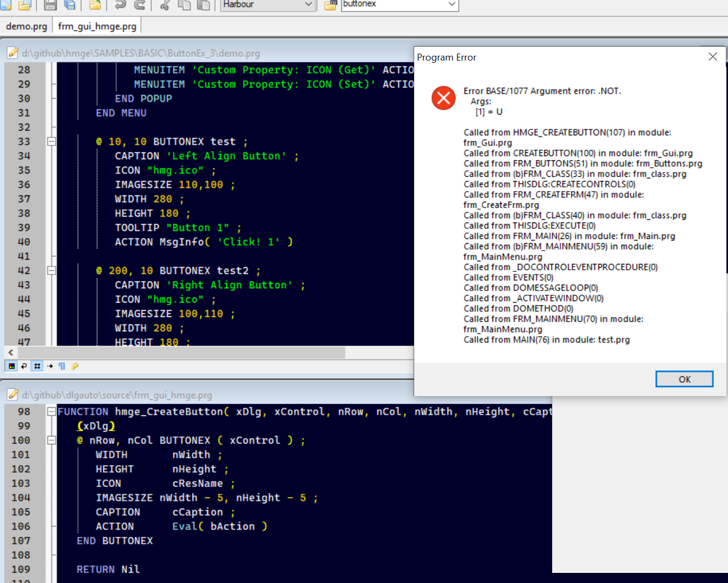The height and width of the screenshot is (583, 728).
Task: Close the Program Error dialog
Action: [x=713, y=57]
